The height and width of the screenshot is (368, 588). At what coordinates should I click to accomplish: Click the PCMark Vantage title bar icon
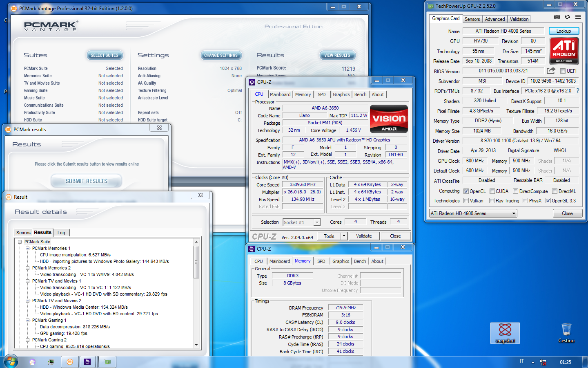(x=14, y=8)
